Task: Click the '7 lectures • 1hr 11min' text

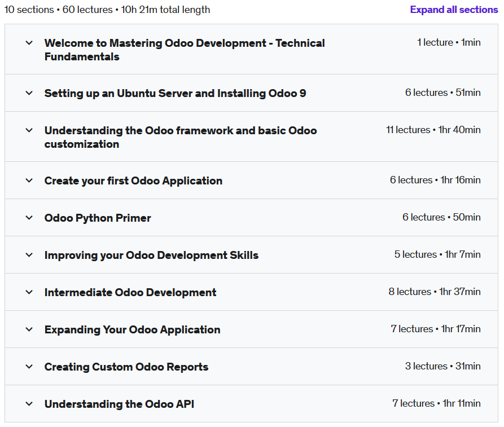Action: pos(436,403)
